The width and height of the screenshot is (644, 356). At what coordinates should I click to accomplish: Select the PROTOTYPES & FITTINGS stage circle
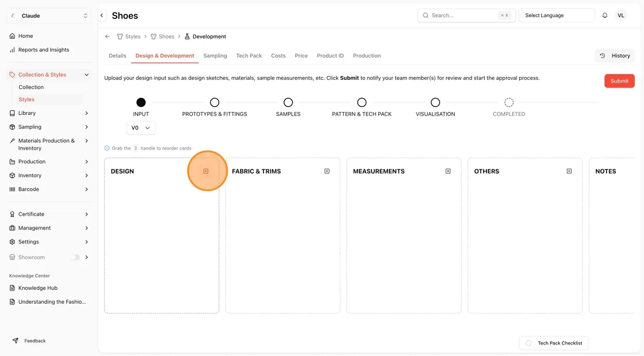[214, 102]
